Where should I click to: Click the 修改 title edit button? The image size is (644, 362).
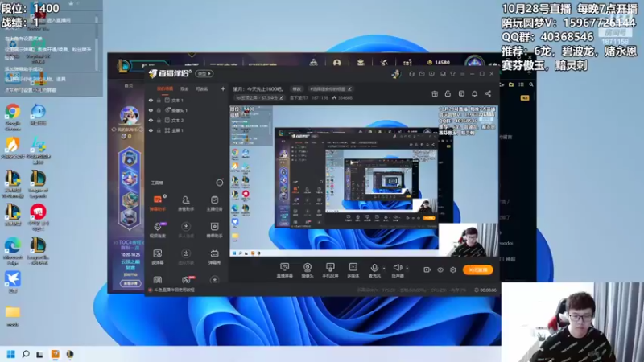click(x=296, y=88)
